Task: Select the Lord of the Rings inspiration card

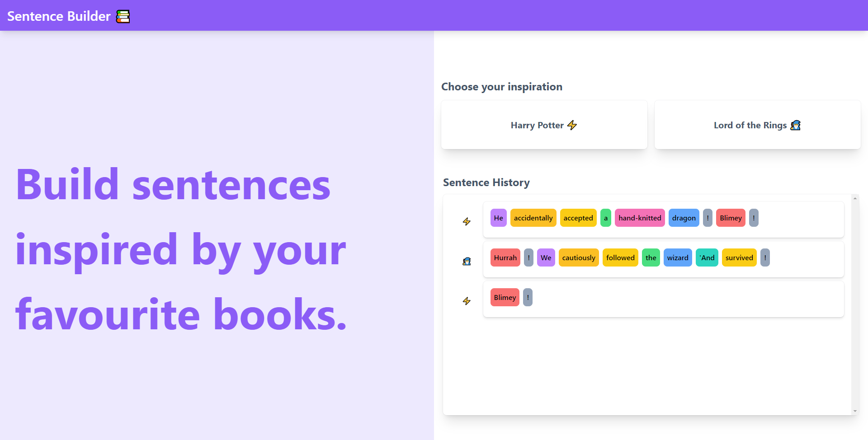Action: point(757,125)
